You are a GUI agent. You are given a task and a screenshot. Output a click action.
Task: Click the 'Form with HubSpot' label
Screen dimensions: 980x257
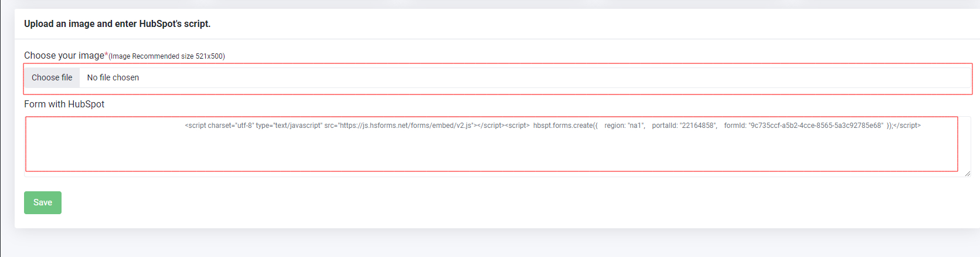[x=64, y=104]
